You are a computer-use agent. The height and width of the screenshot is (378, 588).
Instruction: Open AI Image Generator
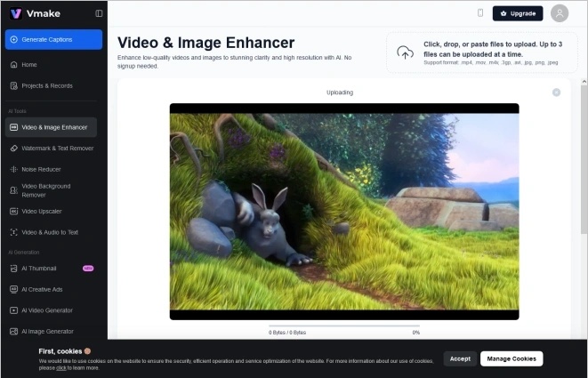pyautogui.click(x=51, y=332)
